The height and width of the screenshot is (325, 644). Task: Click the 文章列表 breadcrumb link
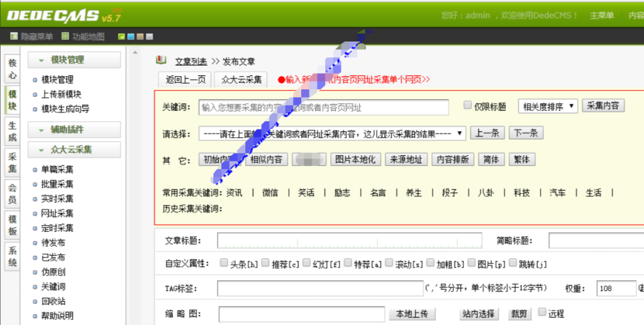coord(191,62)
